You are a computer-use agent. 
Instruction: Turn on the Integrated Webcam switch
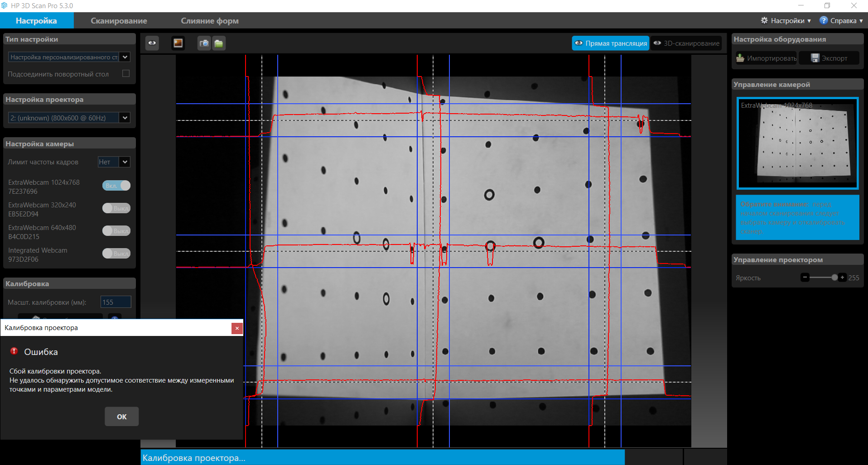(116, 254)
